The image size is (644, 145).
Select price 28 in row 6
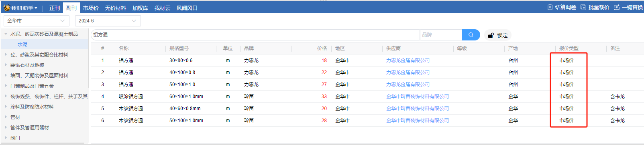tap(324, 121)
